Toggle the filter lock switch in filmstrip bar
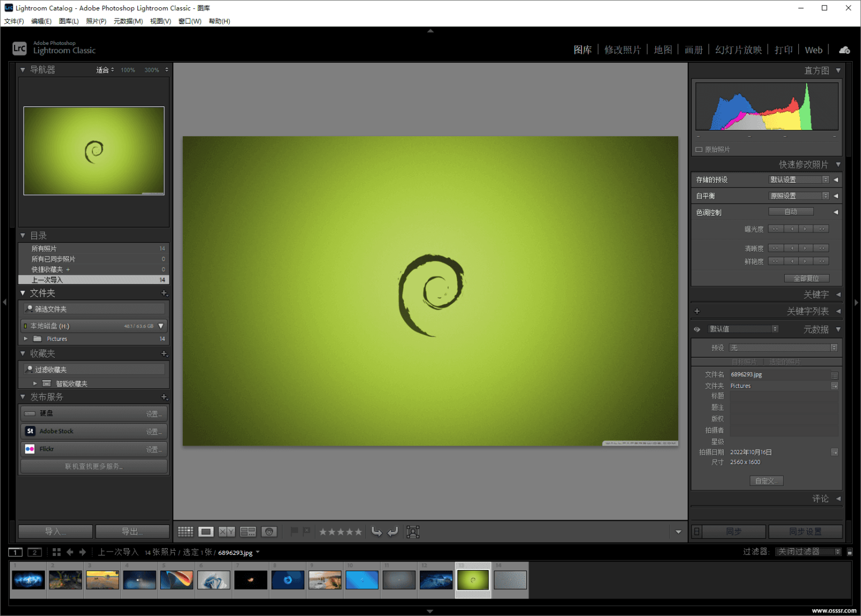Screen dimensions: 861x616 (x=850, y=552)
